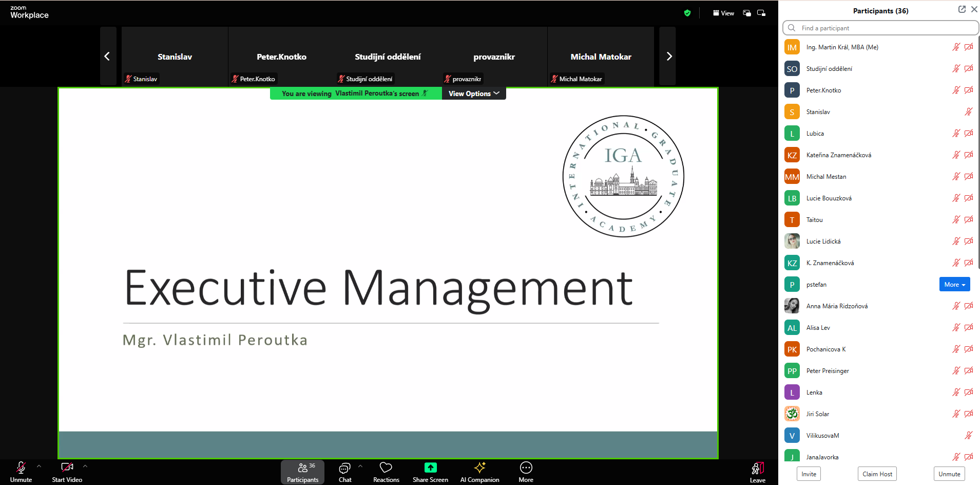
Task: Open the More dropdown next to pstefan
Action: pos(954,285)
